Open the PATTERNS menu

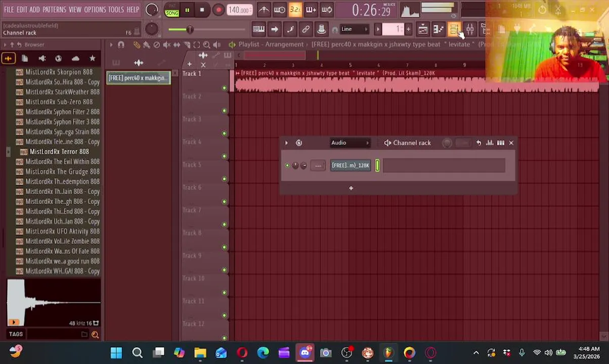click(54, 10)
